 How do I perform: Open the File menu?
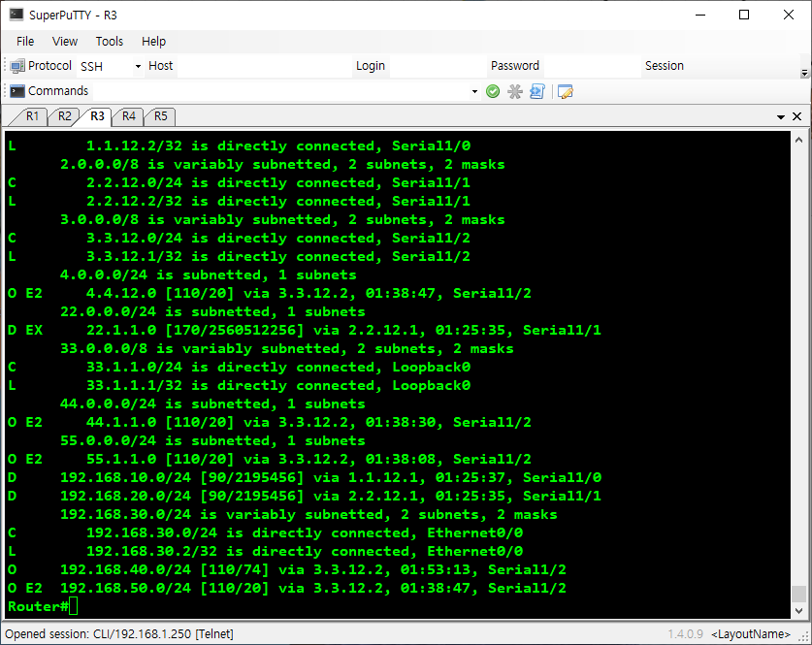25,42
